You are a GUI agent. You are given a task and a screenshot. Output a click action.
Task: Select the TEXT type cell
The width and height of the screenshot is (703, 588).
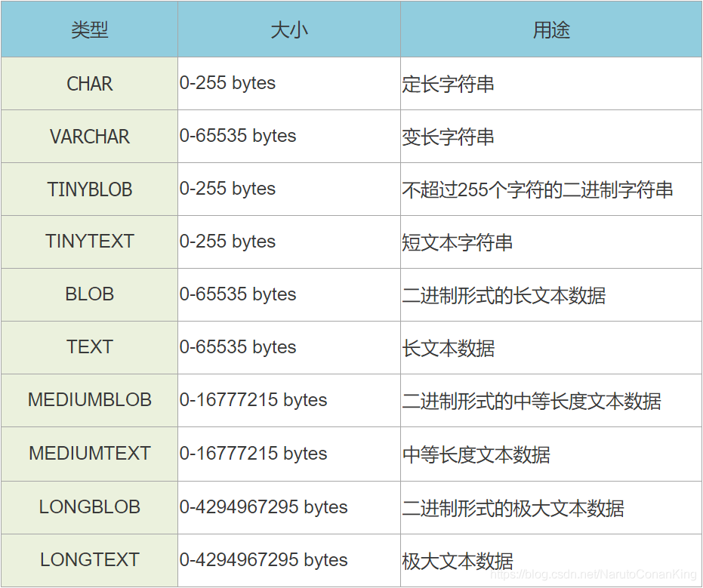[x=90, y=348]
